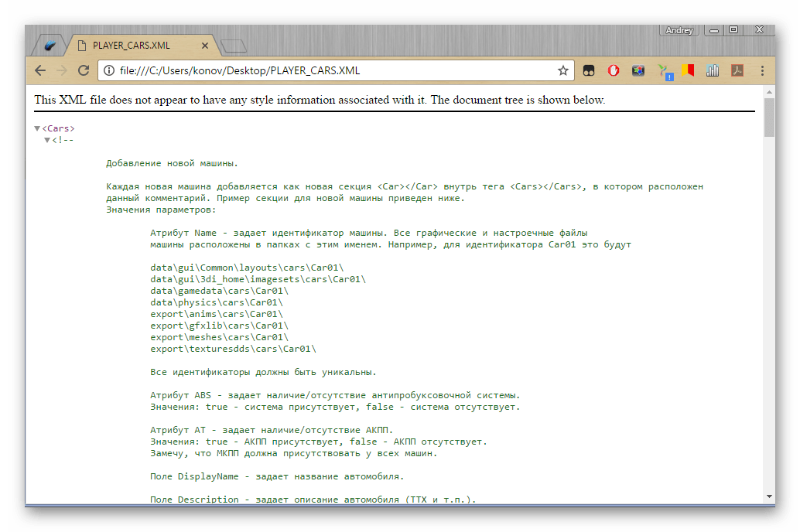Open the Opera-style red O extension
The height and width of the screenshot is (532, 800).
click(x=613, y=70)
